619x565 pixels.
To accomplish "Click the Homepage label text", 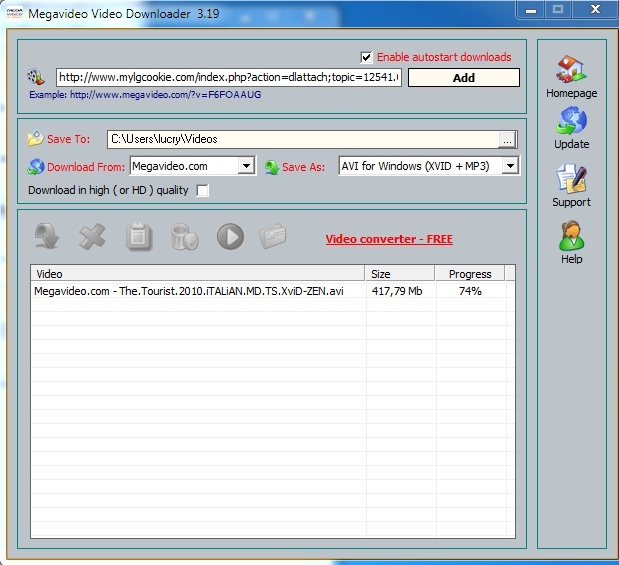I will point(571,93).
